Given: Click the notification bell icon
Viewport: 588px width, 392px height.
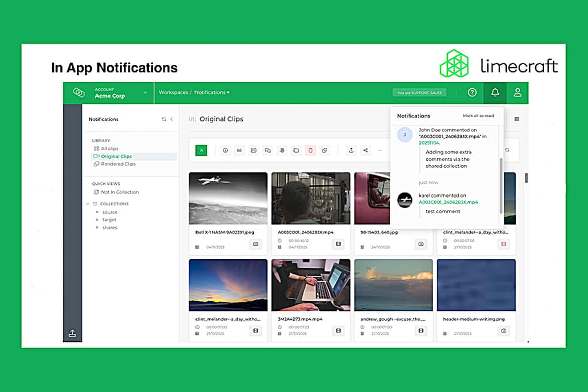Looking at the screenshot, I should pyautogui.click(x=495, y=93).
